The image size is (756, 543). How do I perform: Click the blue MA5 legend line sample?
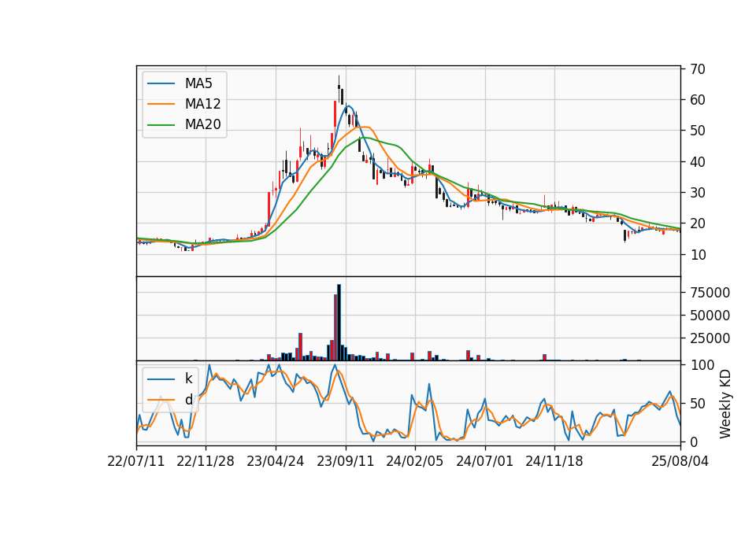[161, 83]
